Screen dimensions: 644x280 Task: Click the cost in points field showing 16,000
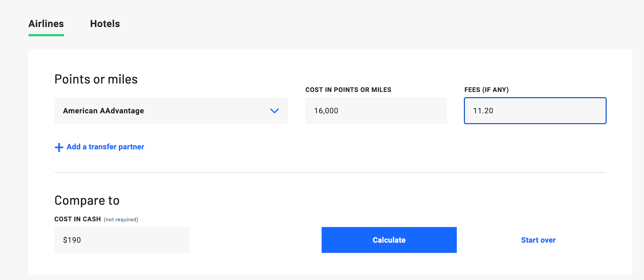point(376,111)
